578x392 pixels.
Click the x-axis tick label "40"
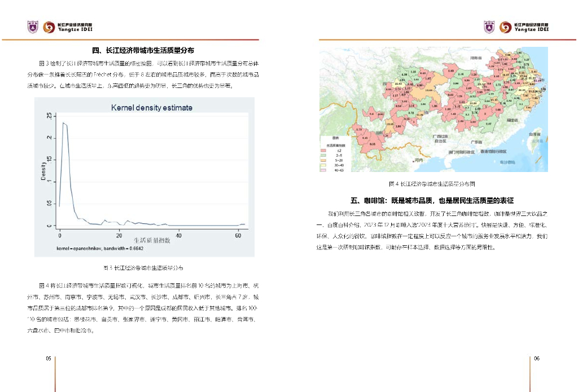click(x=178, y=235)
